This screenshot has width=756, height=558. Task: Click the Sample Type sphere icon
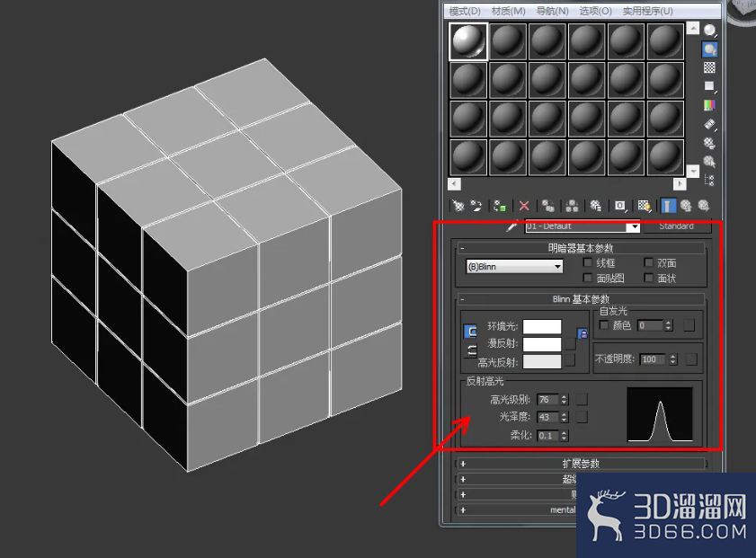[x=710, y=31]
